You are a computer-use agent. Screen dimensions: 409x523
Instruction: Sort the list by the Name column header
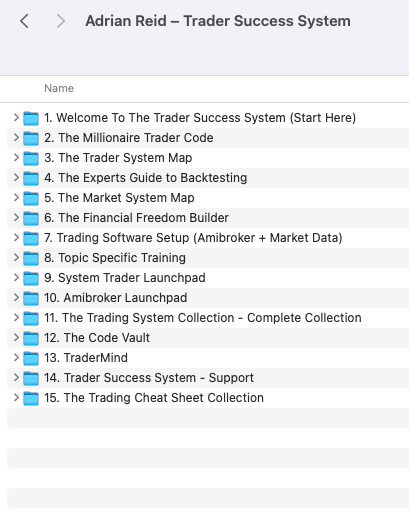pos(59,88)
